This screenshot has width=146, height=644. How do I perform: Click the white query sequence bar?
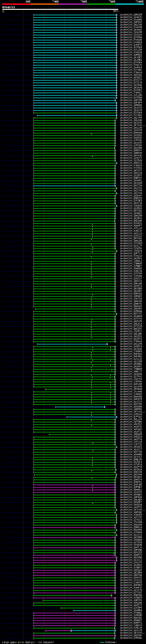coord(60,10)
